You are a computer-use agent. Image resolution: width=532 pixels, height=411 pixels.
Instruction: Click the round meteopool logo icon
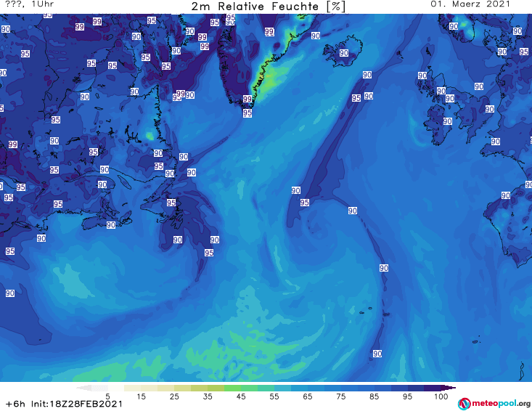464,404
